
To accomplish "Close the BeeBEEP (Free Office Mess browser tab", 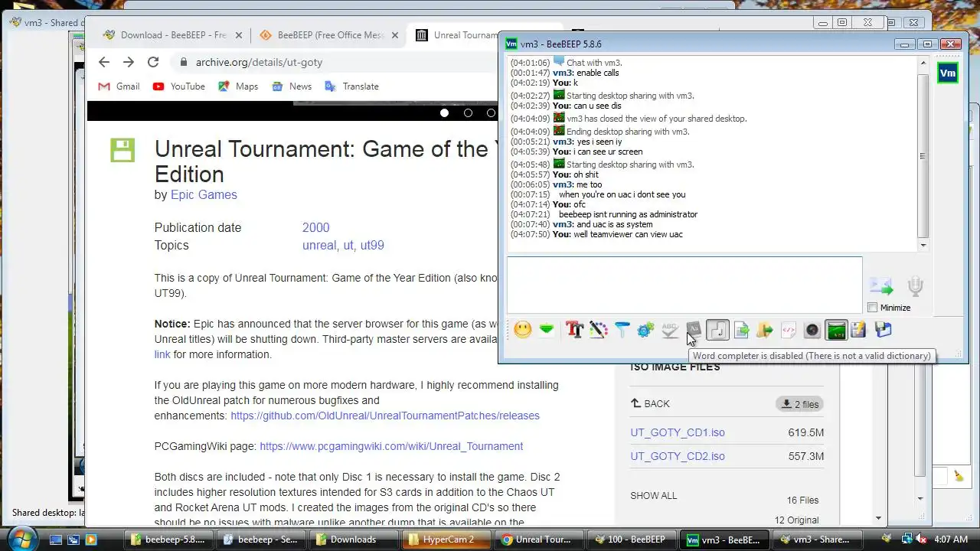I will pos(395,35).
